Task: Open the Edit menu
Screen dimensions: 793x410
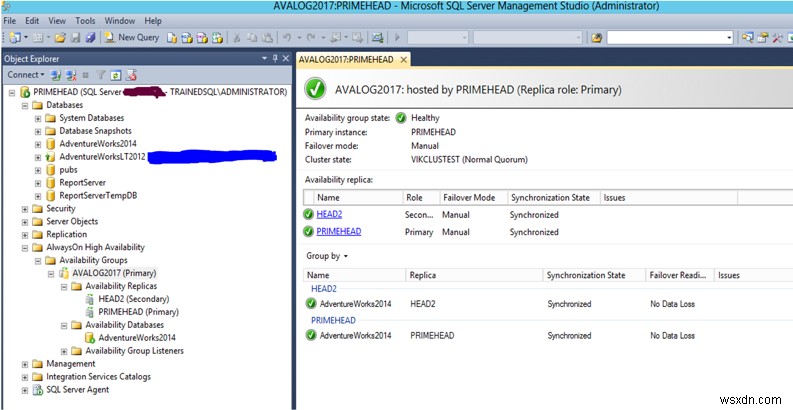Action: 32,21
